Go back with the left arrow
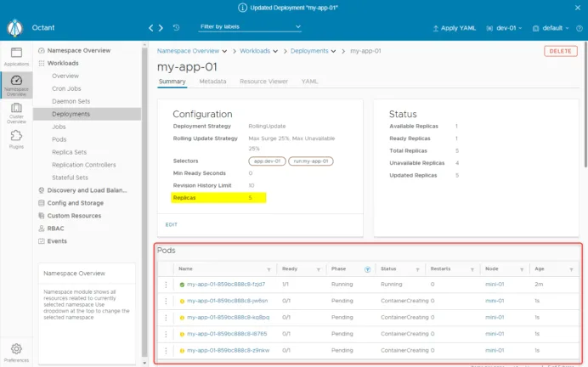Viewport: 588px width, 367px height. [150, 28]
